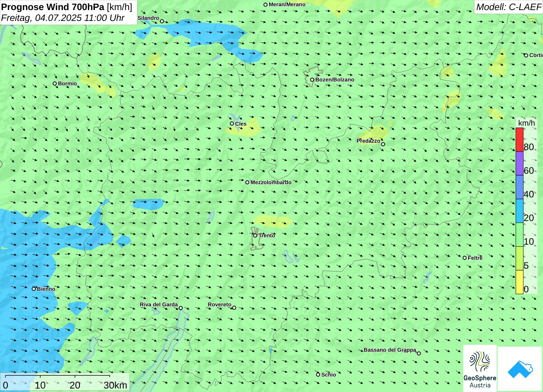543x392 pixels.
Task: Click the 'Mezzolombardo' text label
Action: 271,182
